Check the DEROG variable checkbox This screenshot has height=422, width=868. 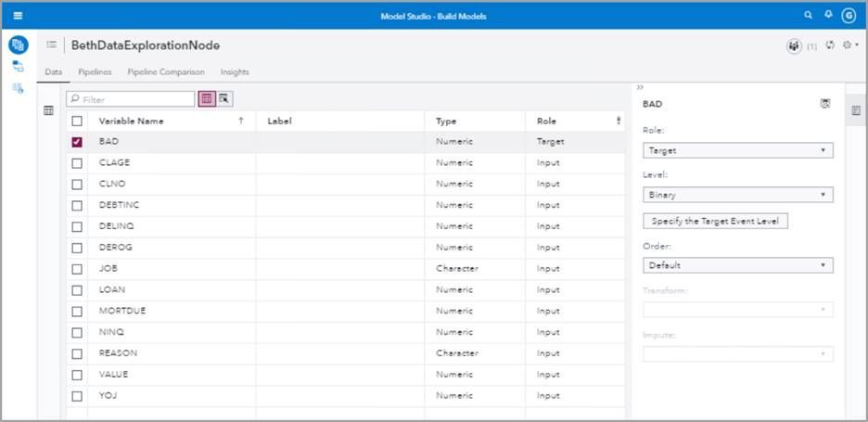click(77, 248)
